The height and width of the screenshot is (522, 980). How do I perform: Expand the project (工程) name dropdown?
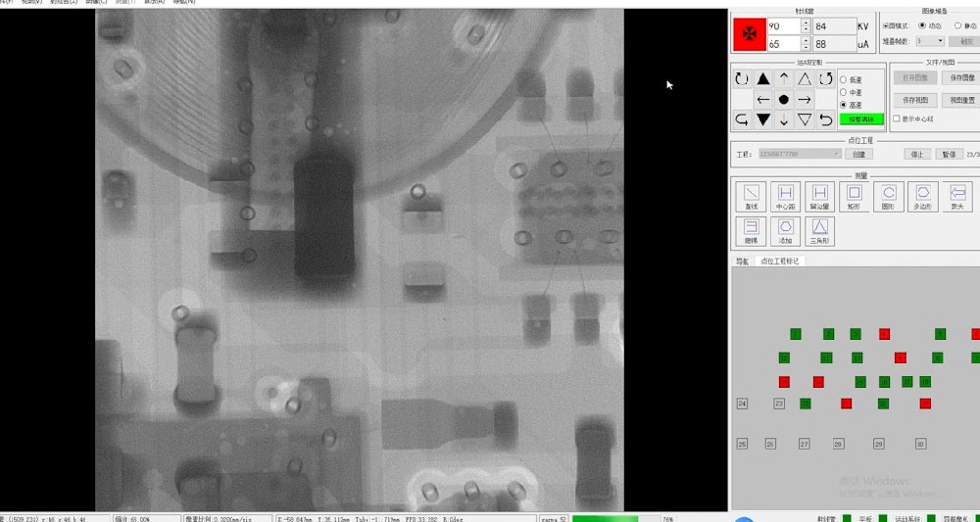click(837, 154)
